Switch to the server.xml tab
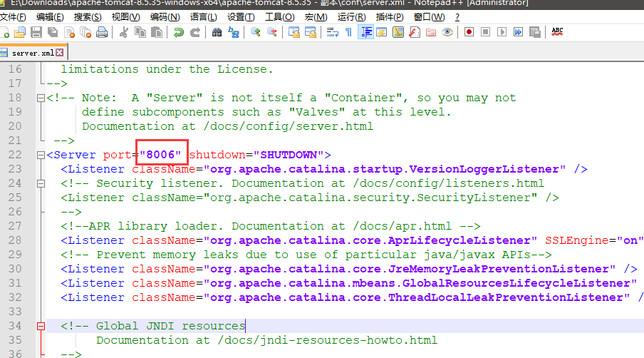This screenshot has height=358, width=644. tap(32, 53)
